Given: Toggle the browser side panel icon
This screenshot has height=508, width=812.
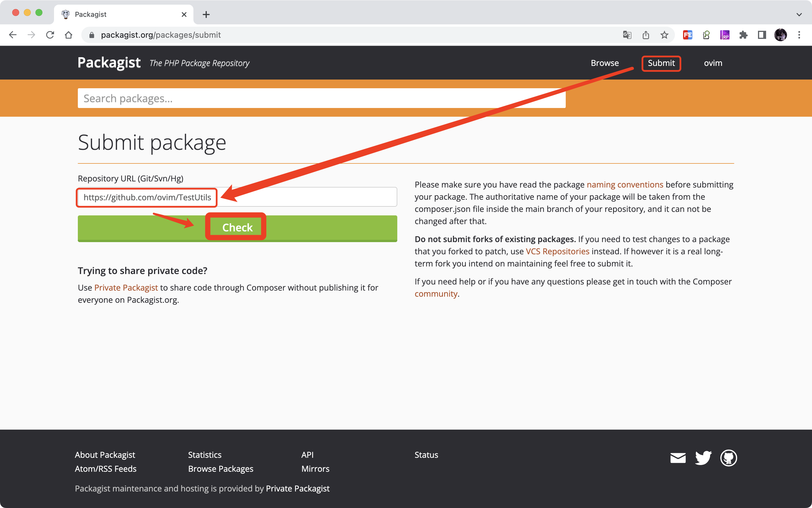Looking at the screenshot, I should pyautogui.click(x=761, y=35).
